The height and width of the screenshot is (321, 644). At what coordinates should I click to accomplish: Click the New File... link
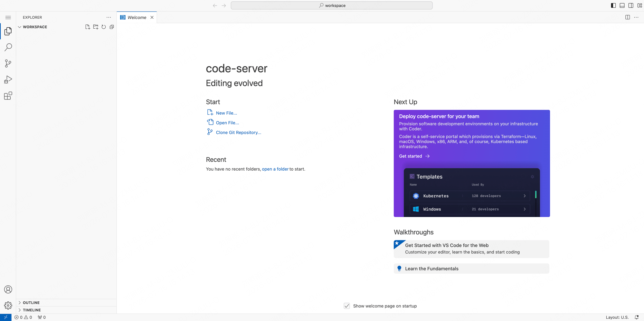[x=226, y=113]
